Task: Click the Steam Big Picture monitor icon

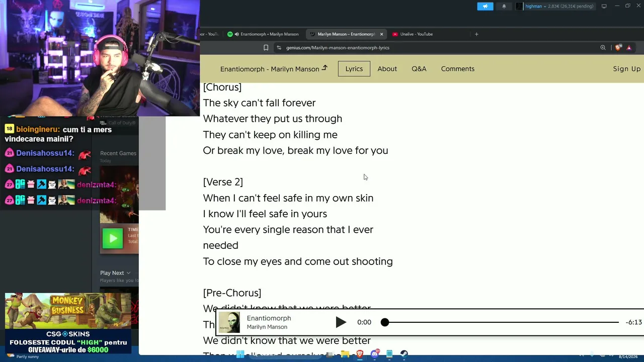Action: click(x=604, y=6)
